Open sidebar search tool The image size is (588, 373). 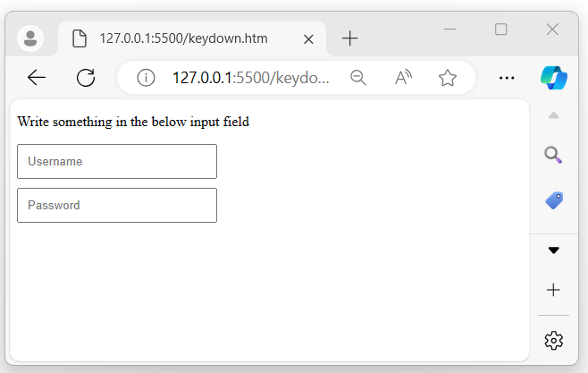pos(553,156)
